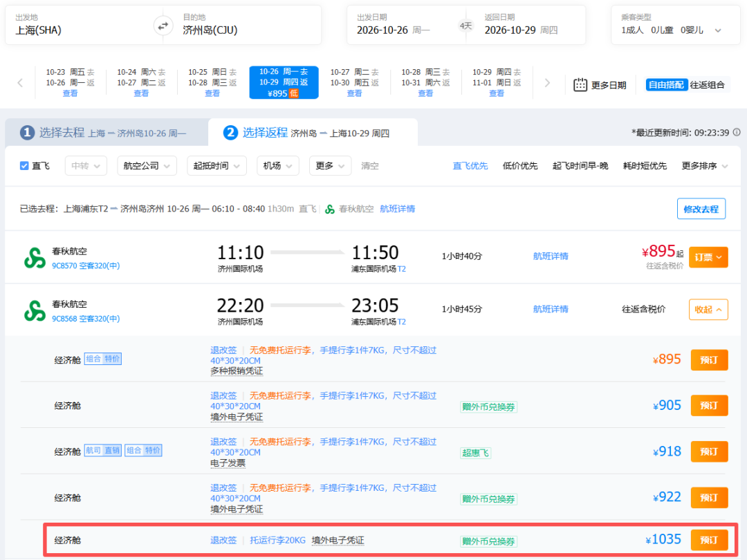Click 退改签 on ¥1035 fare

click(223, 541)
